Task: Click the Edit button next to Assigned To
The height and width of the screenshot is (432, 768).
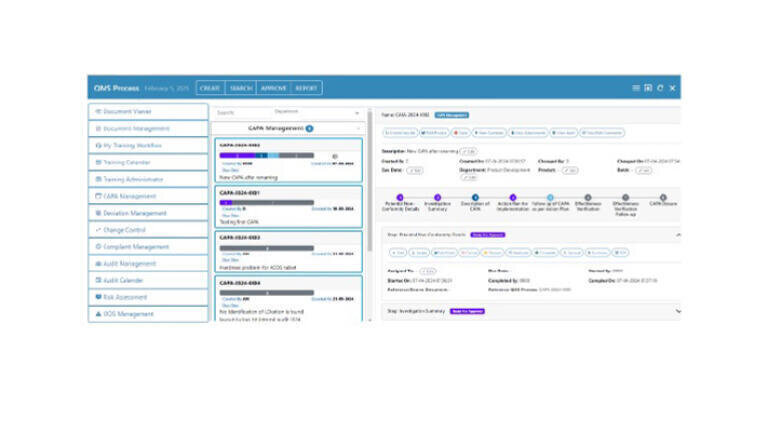Action: (428, 271)
